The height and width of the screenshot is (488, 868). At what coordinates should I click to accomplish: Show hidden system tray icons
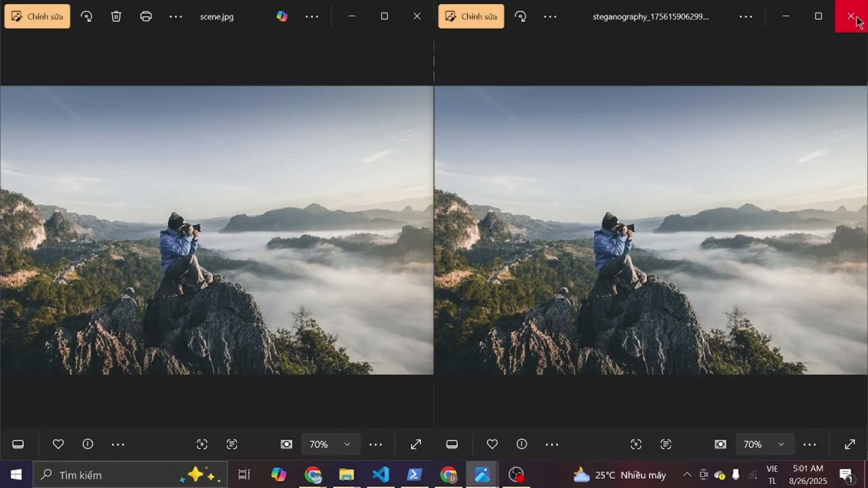(x=687, y=474)
